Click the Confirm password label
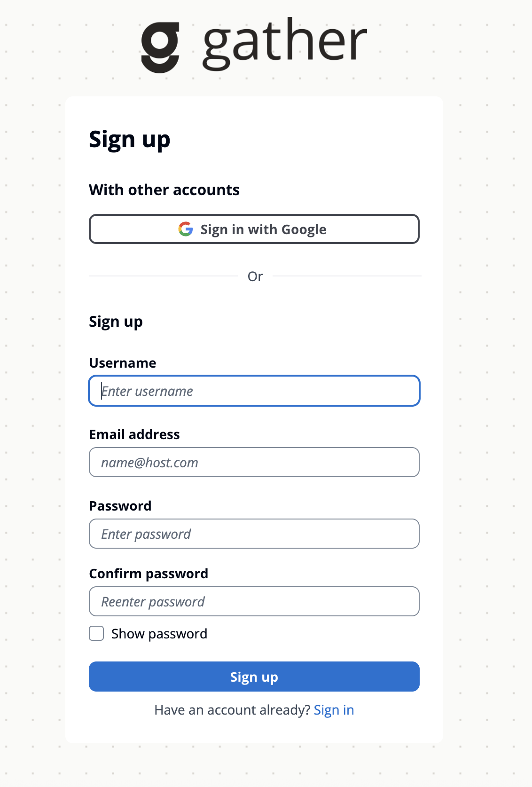 (x=149, y=574)
